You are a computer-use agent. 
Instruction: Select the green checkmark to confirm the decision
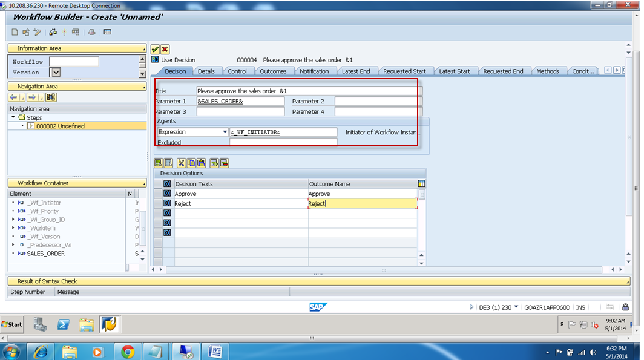pyautogui.click(x=155, y=48)
